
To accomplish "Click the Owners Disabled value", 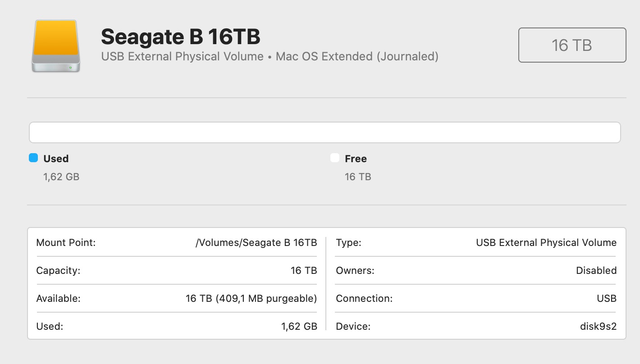I will point(596,271).
